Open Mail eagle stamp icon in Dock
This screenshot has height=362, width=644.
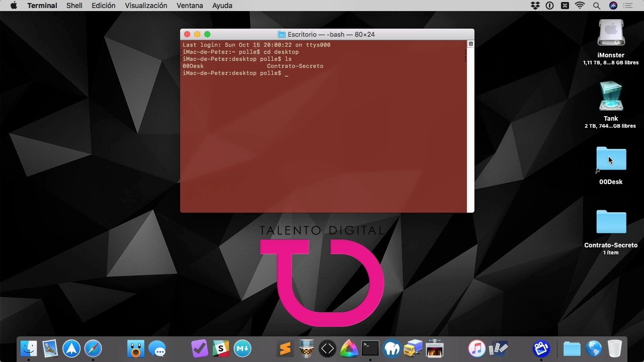[x=50, y=348]
